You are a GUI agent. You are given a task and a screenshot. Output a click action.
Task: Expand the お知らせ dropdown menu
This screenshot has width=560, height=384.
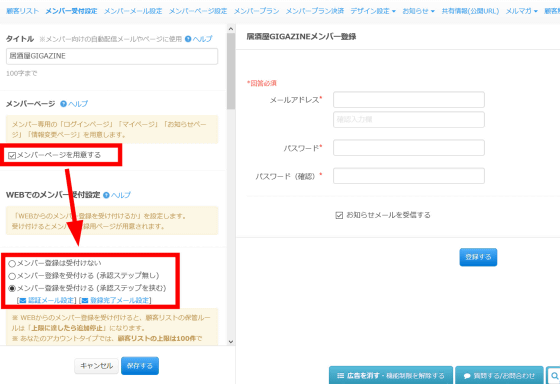coord(418,11)
